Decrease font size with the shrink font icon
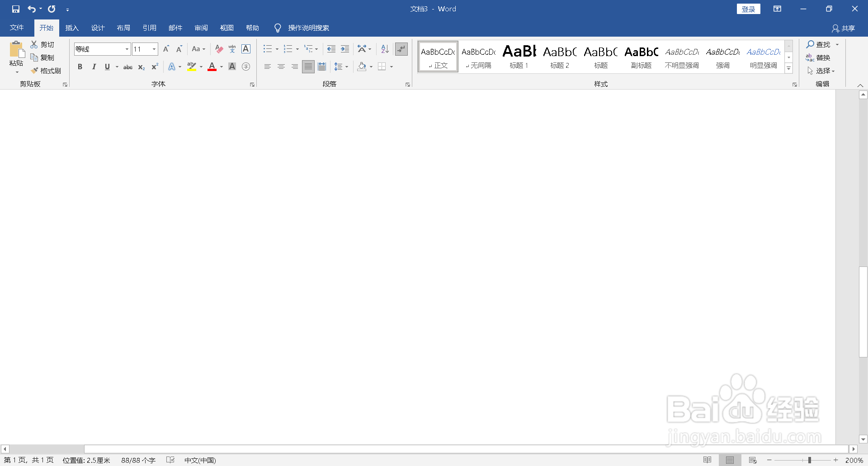This screenshot has width=868, height=466. (x=179, y=49)
